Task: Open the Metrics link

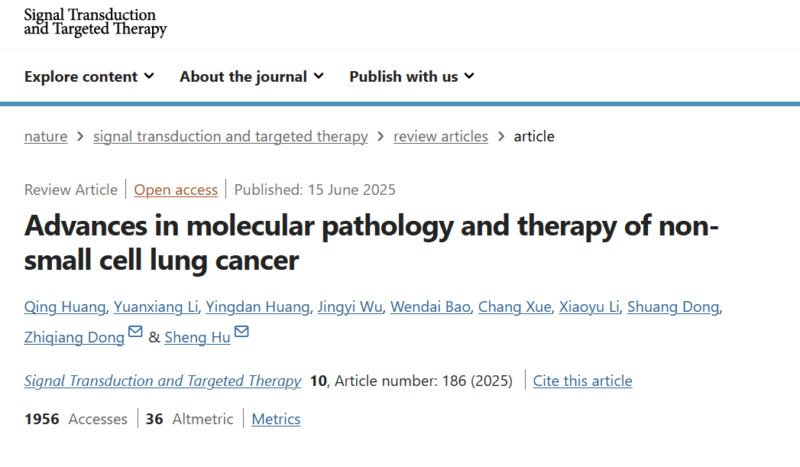Action: [x=276, y=419]
